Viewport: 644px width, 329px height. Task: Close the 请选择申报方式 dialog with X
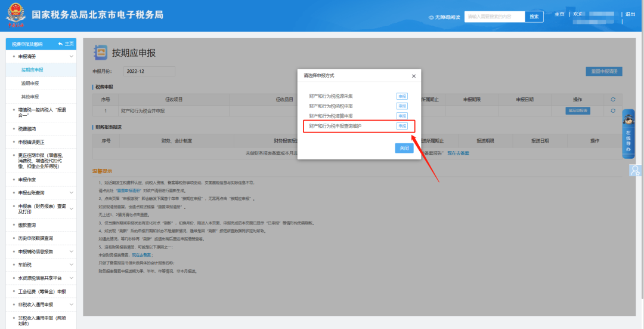pos(414,76)
